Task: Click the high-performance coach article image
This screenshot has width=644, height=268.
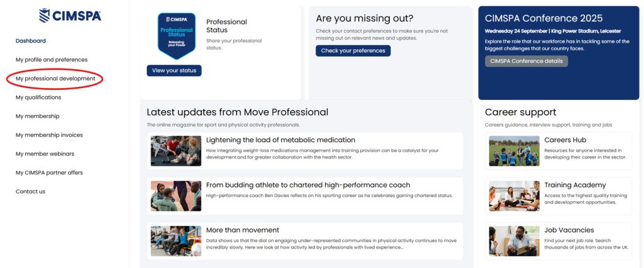Action: coord(176,196)
